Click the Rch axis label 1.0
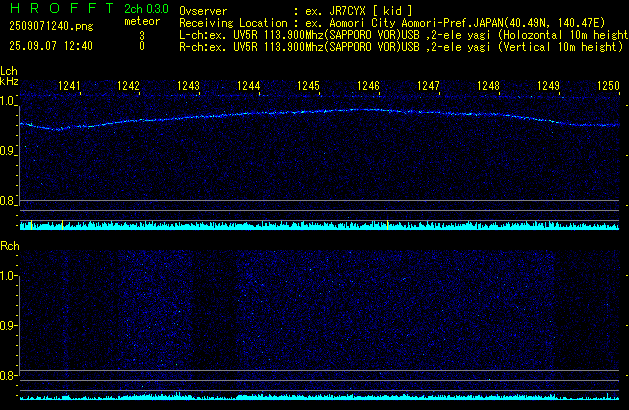Image resolution: width=629 pixels, height=410 pixels. [7, 276]
